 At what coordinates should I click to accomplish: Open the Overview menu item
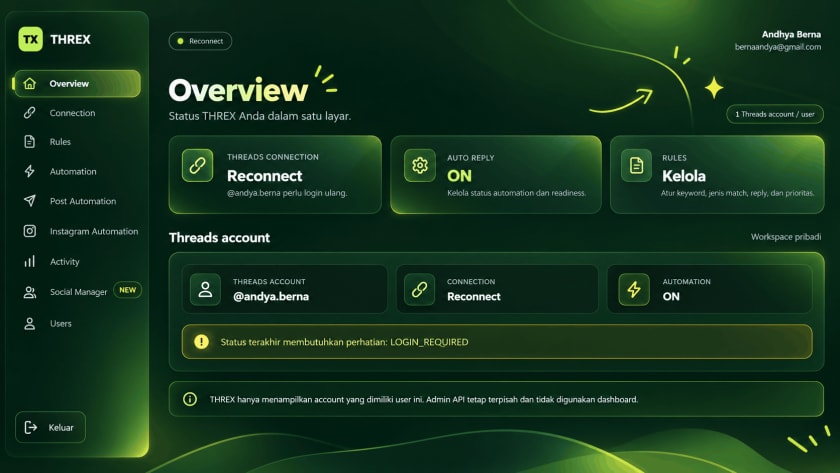(x=78, y=84)
